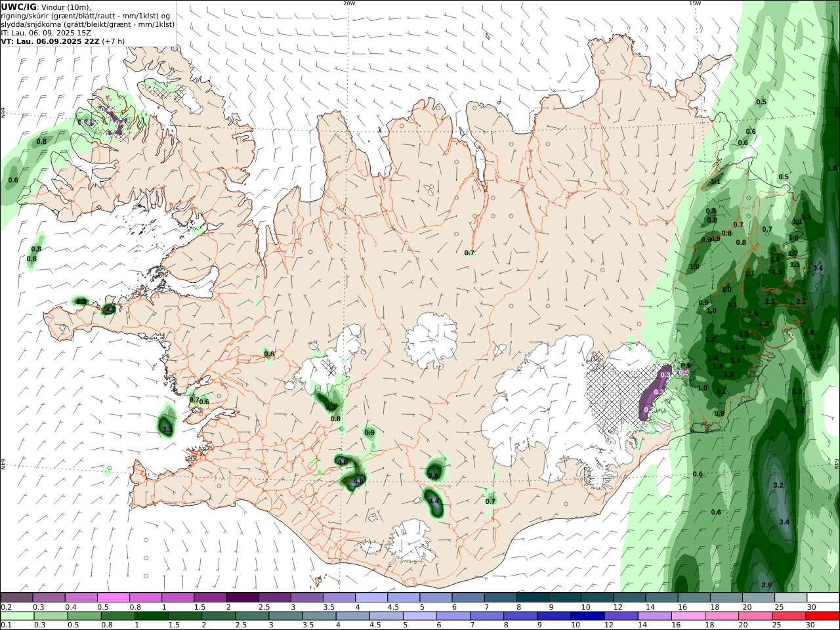Click the dark blue 10 rain legend swatch
Viewport: 840px width, 630px height.
tap(587, 616)
